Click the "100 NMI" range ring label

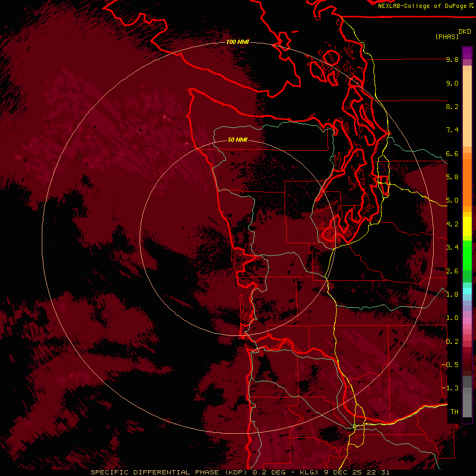click(237, 42)
